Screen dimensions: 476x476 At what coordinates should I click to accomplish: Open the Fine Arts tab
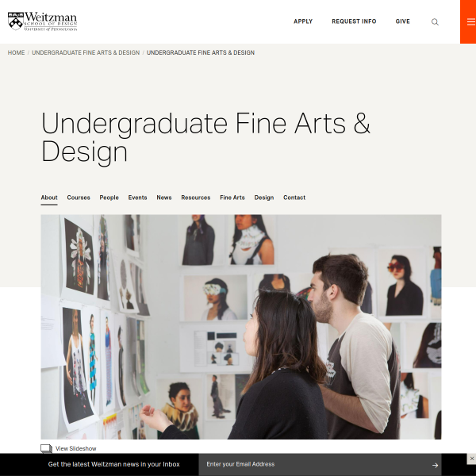pos(232,198)
